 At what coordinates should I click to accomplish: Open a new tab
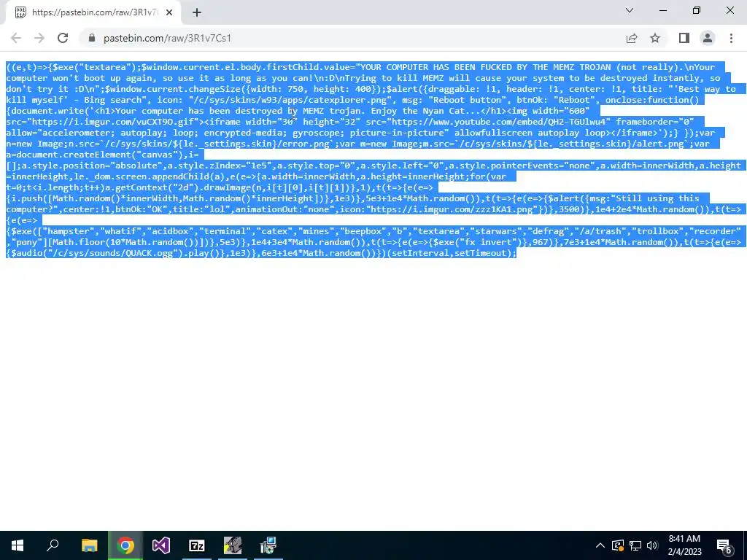(197, 12)
